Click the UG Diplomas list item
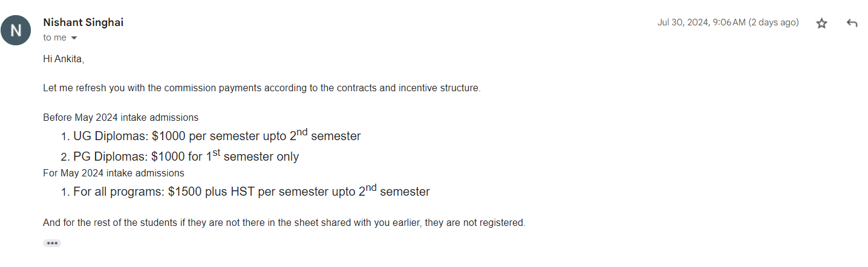868x267 pixels. click(217, 135)
